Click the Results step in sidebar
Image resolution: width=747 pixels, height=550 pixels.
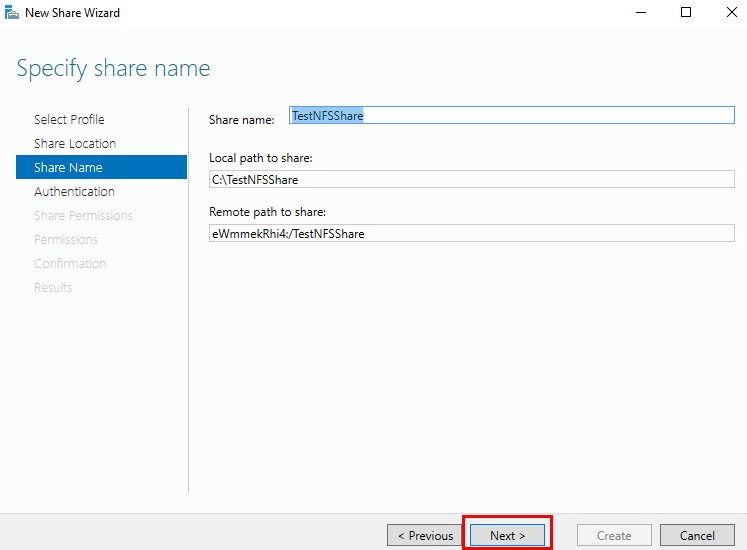[x=53, y=287]
